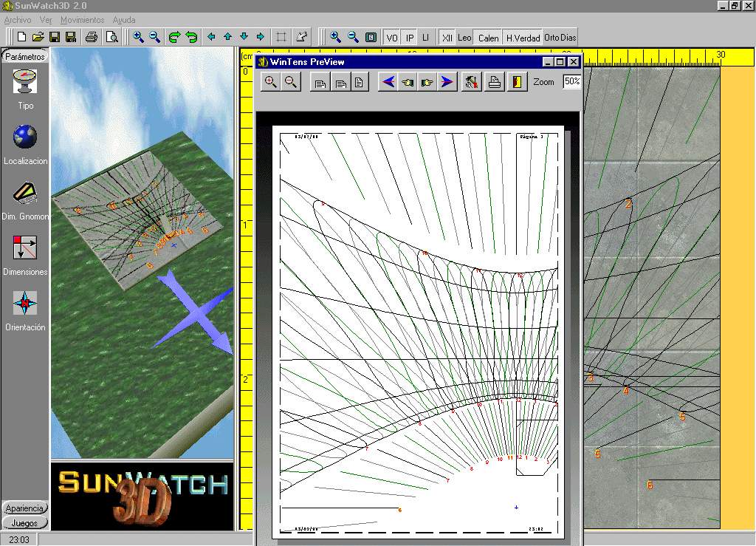The height and width of the screenshot is (546, 756).
Task: Expand the Apariencia panel section
Action: click(x=25, y=508)
